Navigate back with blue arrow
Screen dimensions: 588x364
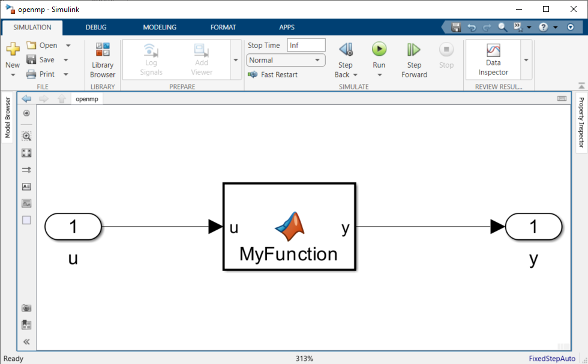pyautogui.click(x=26, y=98)
